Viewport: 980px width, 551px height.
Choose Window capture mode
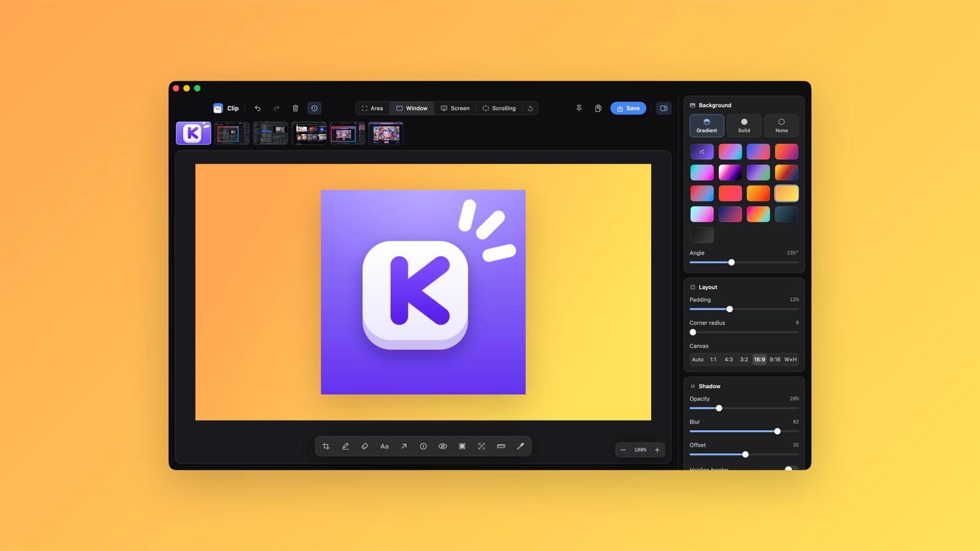412,108
